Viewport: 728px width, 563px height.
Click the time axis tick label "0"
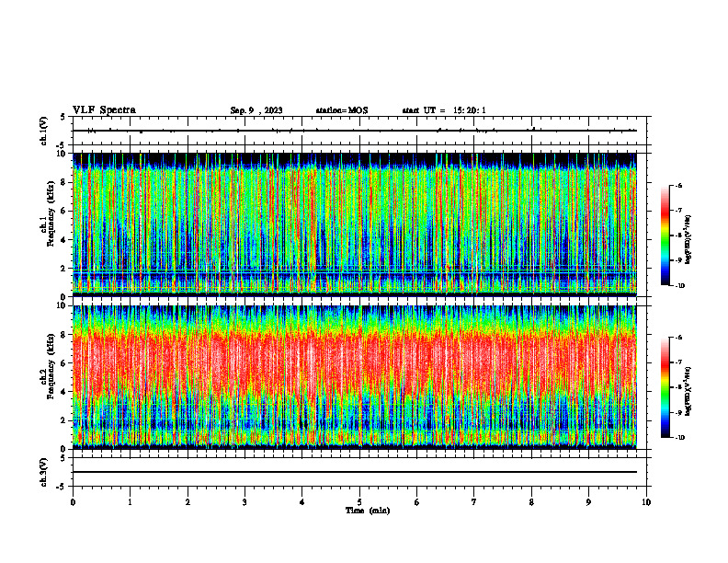(x=73, y=502)
